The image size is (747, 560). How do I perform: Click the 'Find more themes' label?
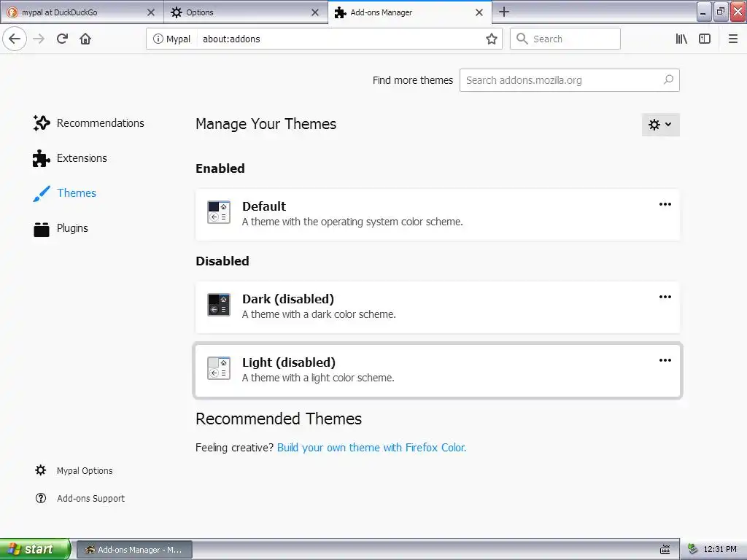(413, 80)
